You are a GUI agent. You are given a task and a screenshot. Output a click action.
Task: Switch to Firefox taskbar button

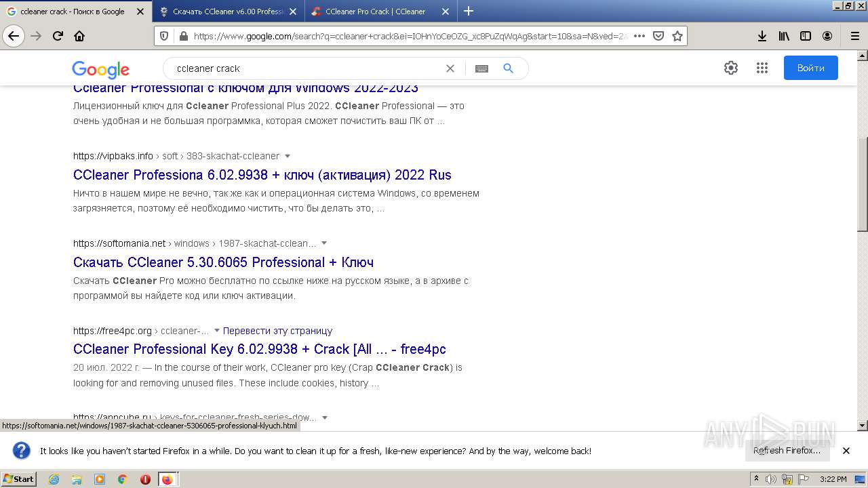[x=167, y=479]
